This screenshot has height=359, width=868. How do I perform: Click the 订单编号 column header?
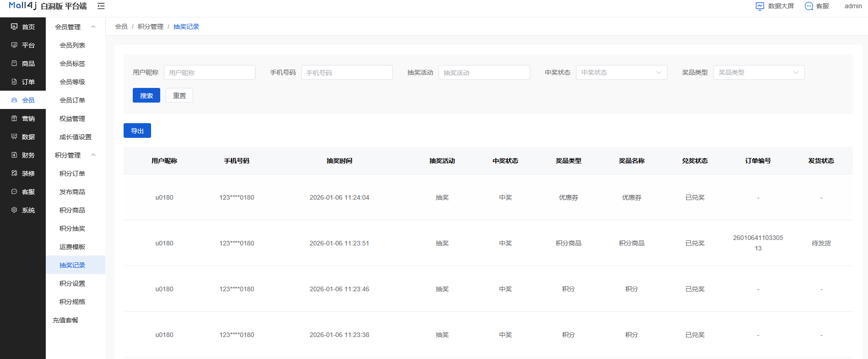point(758,161)
